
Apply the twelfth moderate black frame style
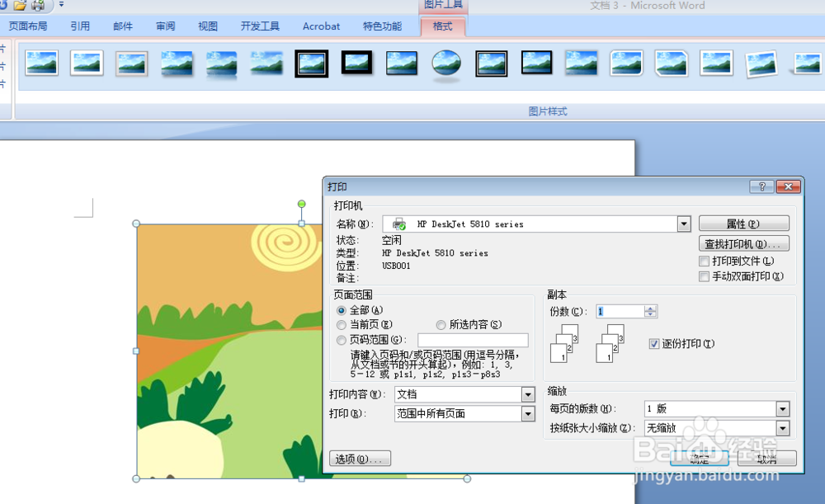pyautogui.click(x=537, y=64)
